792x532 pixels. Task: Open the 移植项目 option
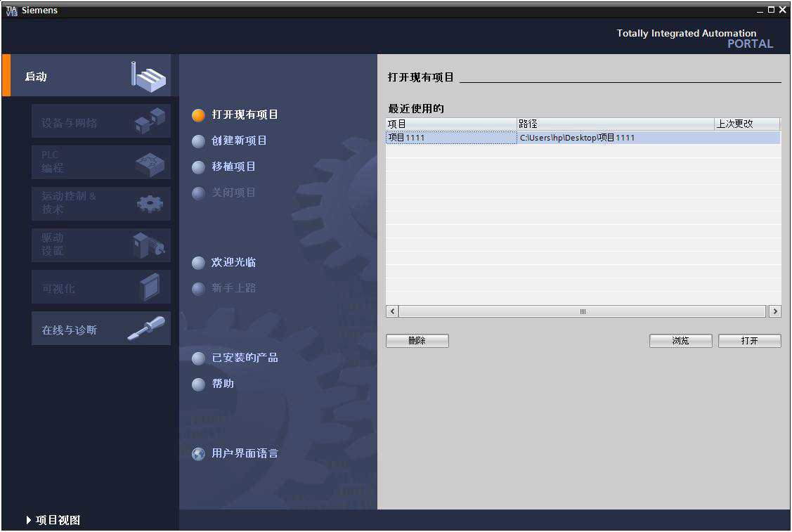[233, 167]
